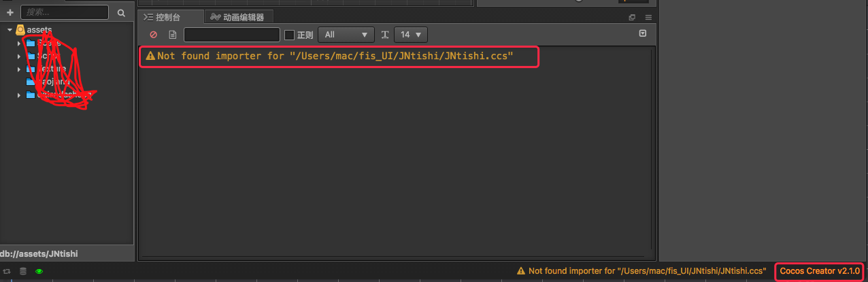Open the console panel hamburger menu

648,18
